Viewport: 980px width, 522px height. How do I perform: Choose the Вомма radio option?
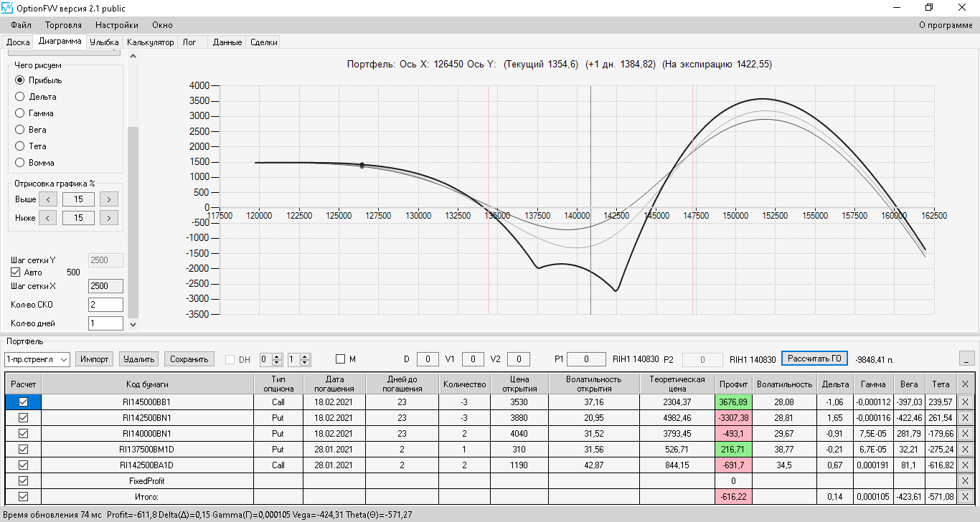click(20, 163)
